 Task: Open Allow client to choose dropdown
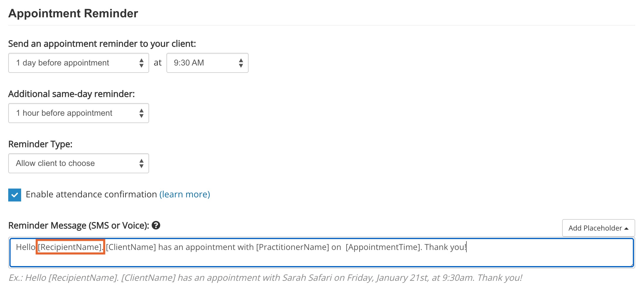tap(79, 163)
